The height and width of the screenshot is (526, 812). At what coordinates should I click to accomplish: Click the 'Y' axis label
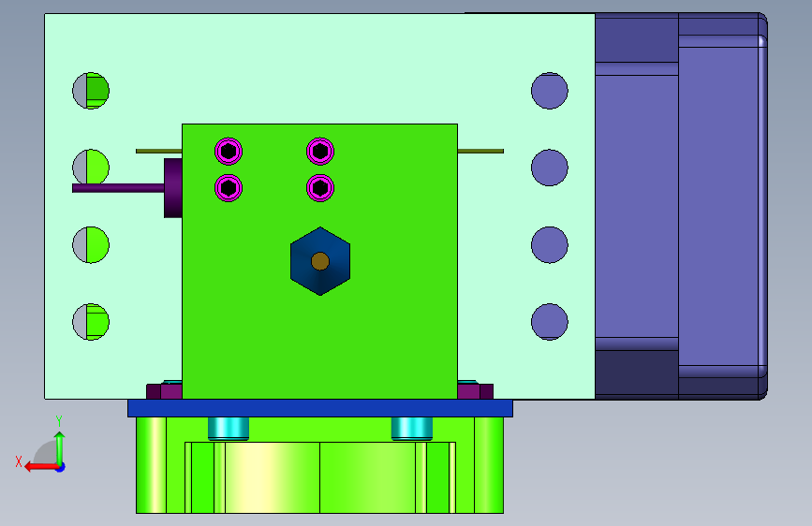59,421
